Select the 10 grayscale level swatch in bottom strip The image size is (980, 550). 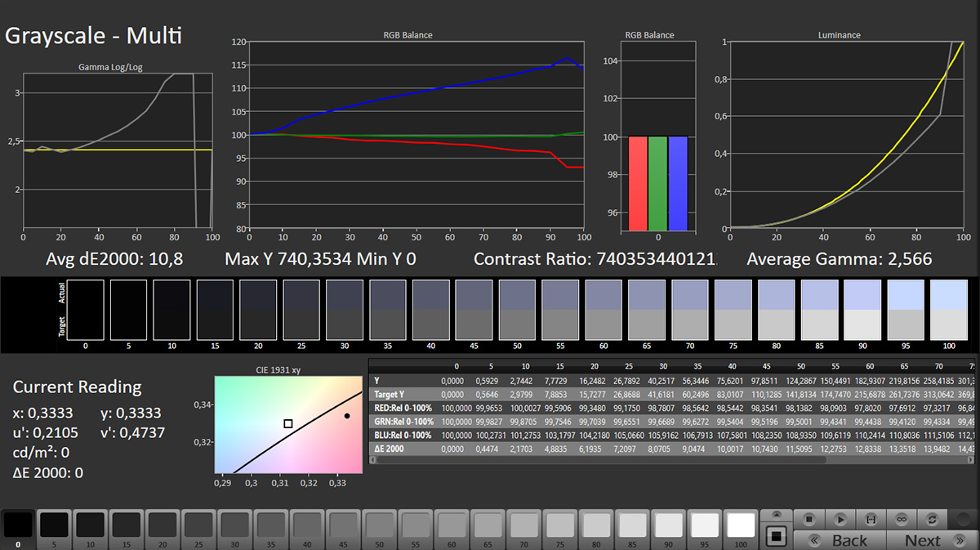tap(89, 529)
